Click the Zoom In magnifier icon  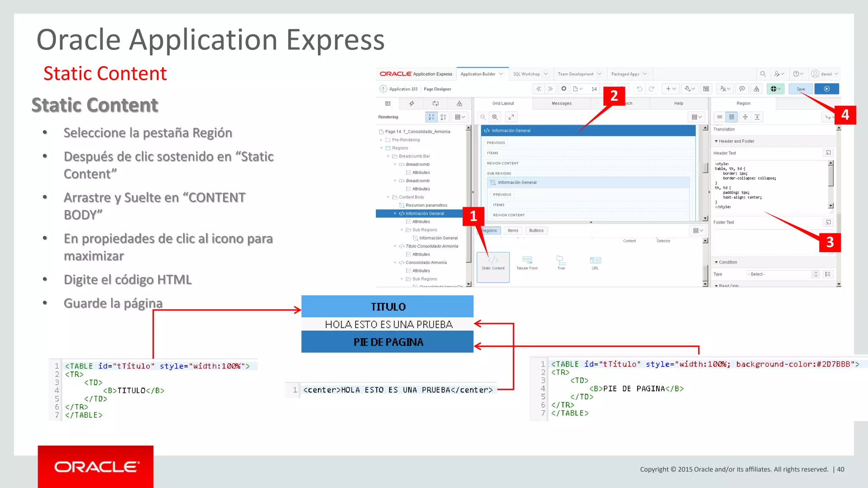click(495, 117)
